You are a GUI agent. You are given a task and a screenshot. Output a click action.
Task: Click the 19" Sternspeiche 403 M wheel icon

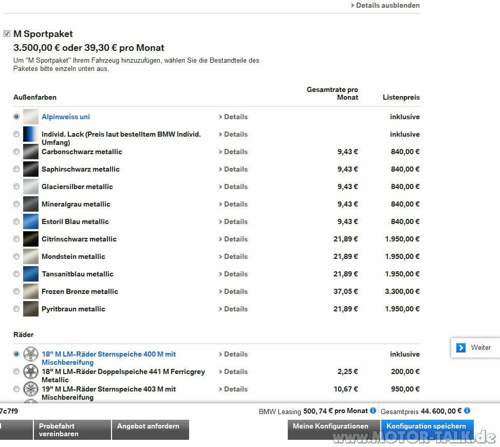click(31, 389)
